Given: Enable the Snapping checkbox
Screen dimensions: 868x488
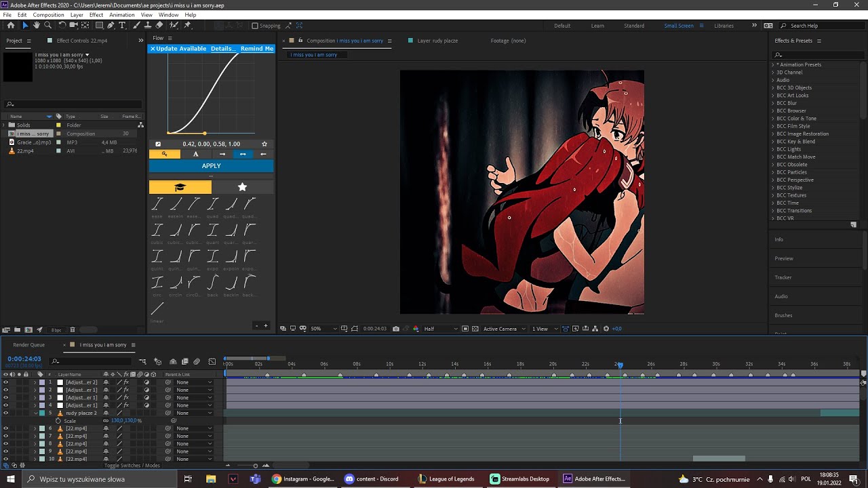Looking at the screenshot, I should pyautogui.click(x=255, y=26).
